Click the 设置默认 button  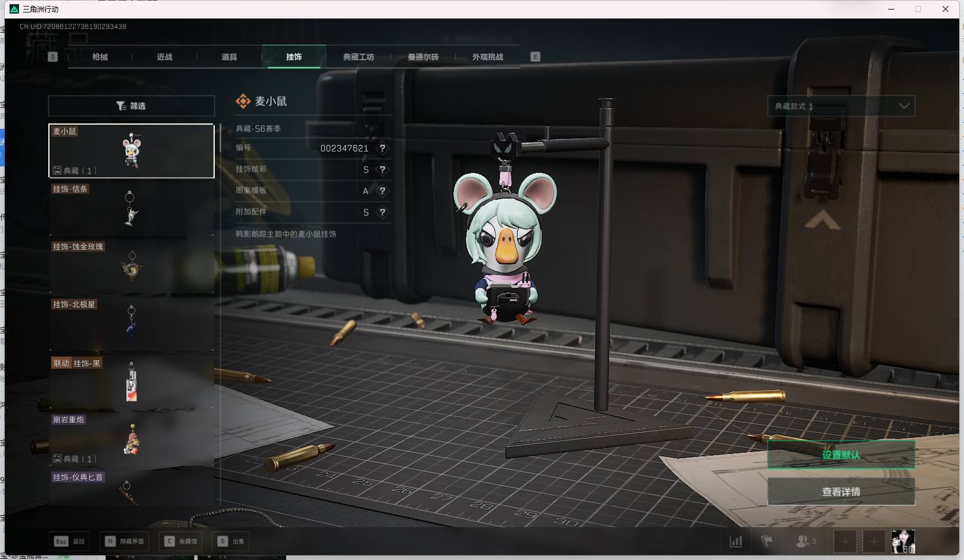point(841,455)
